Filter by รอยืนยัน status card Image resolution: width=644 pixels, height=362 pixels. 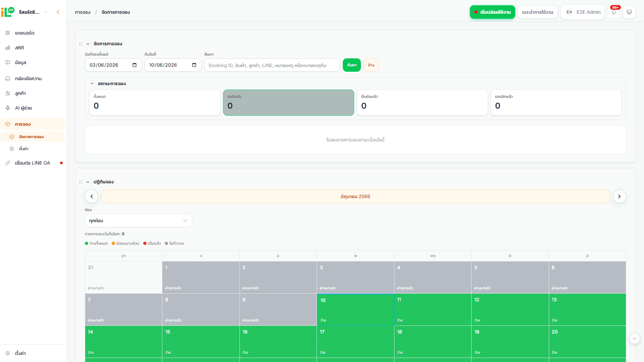(x=288, y=103)
